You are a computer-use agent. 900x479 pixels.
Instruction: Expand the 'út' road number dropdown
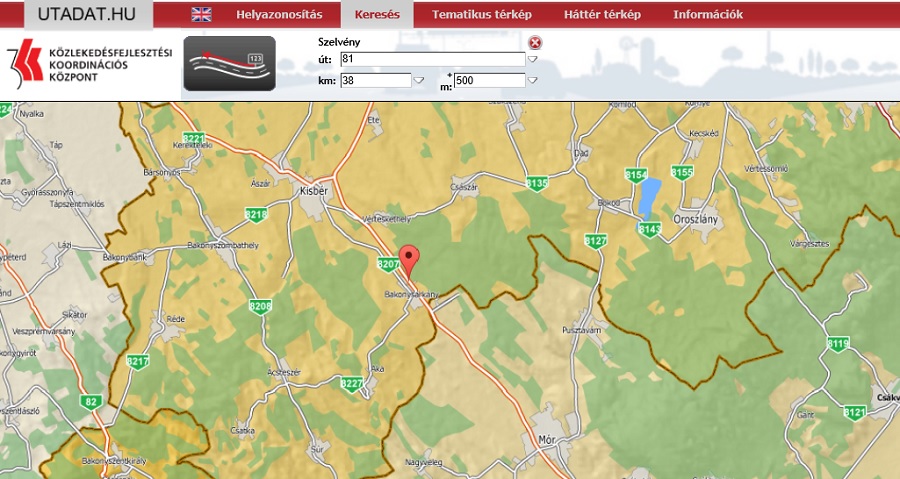[533, 60]
